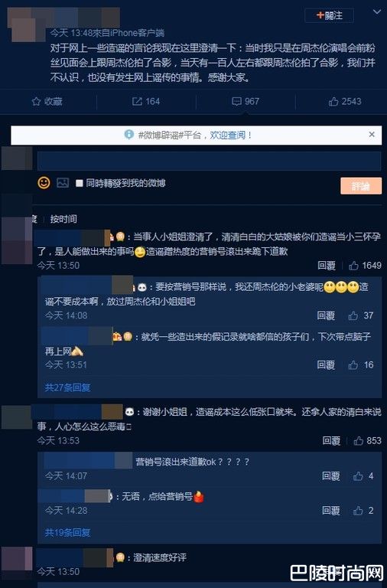Like the comment with 1649 likes
This screenshot has height=588, width=387.
click(353, 266)
